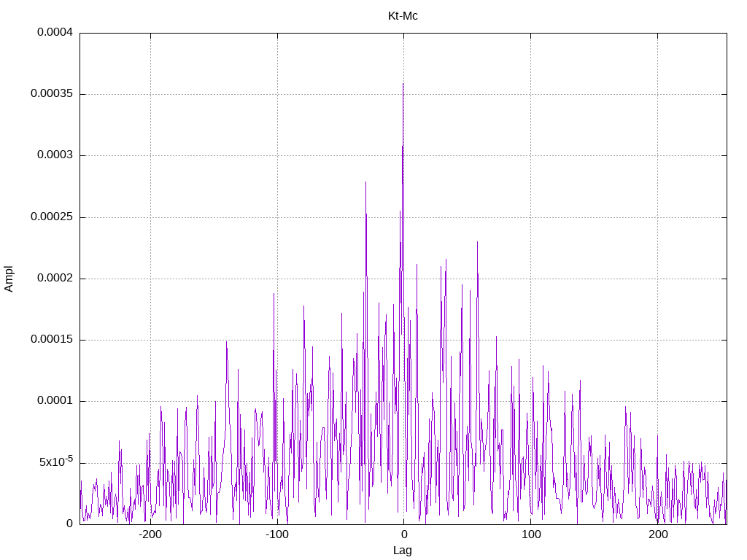Click the y-axis value 5x10^-5
This screenshot has width=747, height=560.
pyautogui.click(x=56, y=462)
